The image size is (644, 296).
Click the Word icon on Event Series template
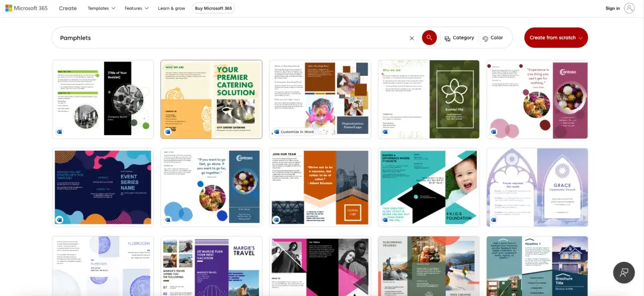[59, 220]
